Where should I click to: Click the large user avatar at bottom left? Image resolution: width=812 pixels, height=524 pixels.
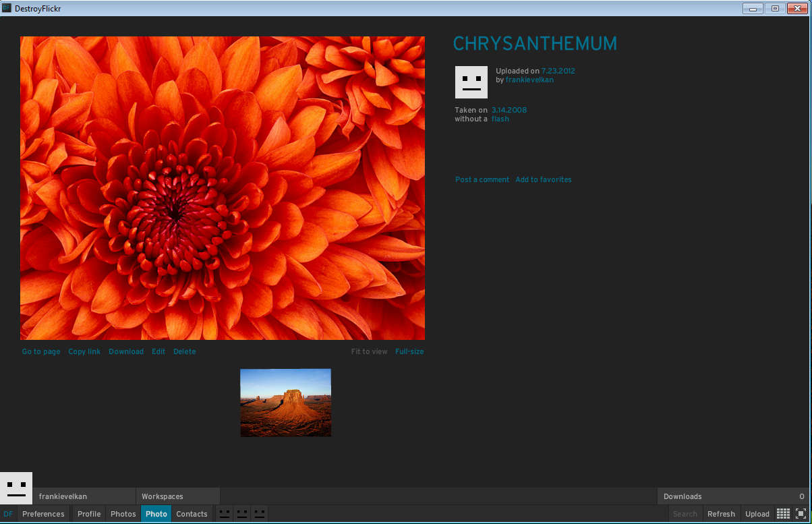pyautogui.click(x=16, y=489)
